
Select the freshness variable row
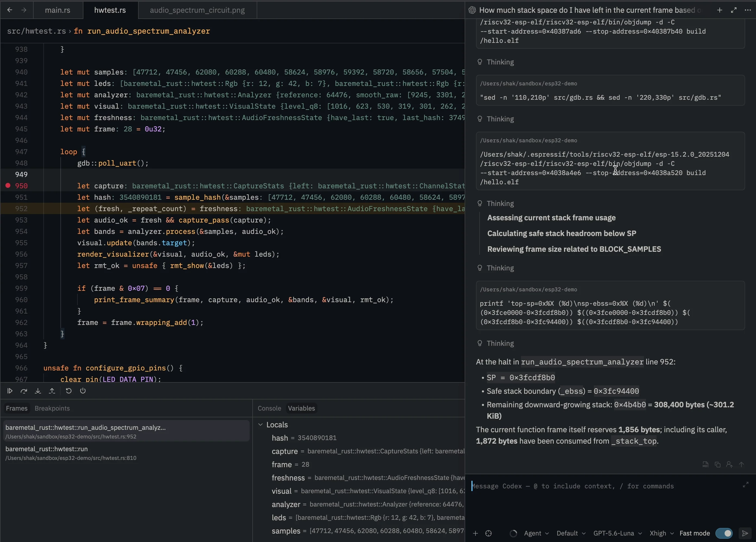[359, 478]
